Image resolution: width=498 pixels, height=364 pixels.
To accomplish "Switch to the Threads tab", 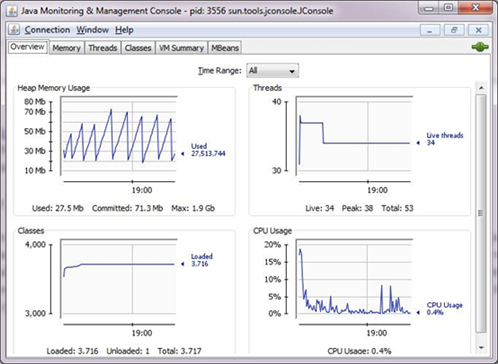I will coord(103,48).
